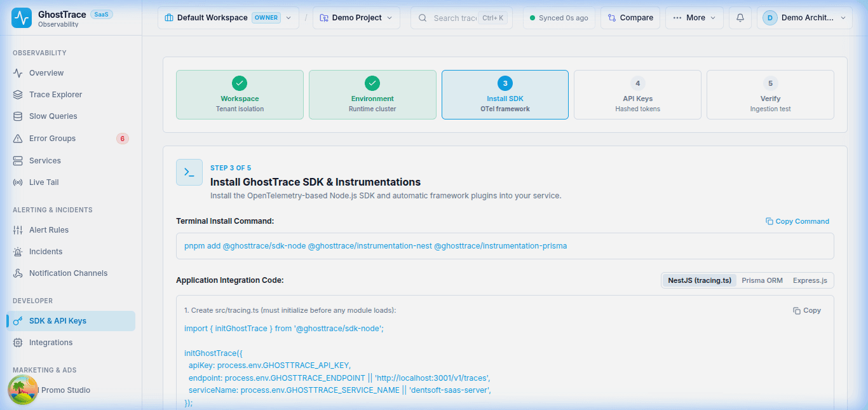Select the Install SDK step 3
This screenshot has width=868, height=410.
click(505, 95)
